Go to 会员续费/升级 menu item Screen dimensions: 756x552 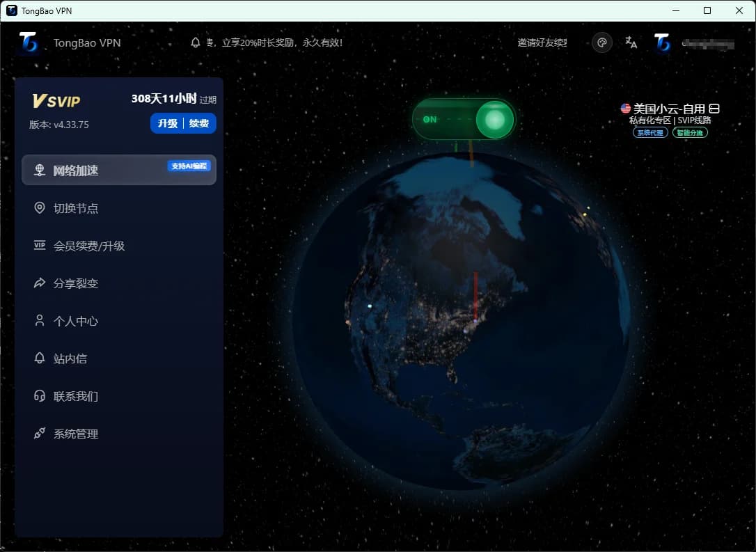89,246
